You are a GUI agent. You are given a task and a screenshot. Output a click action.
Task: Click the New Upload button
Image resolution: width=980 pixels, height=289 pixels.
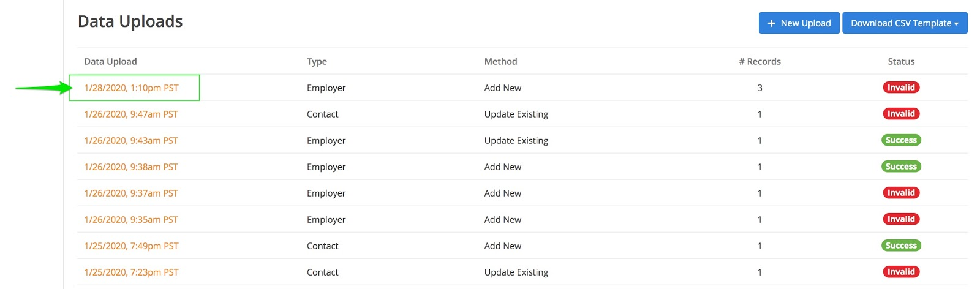click(799, 23)
